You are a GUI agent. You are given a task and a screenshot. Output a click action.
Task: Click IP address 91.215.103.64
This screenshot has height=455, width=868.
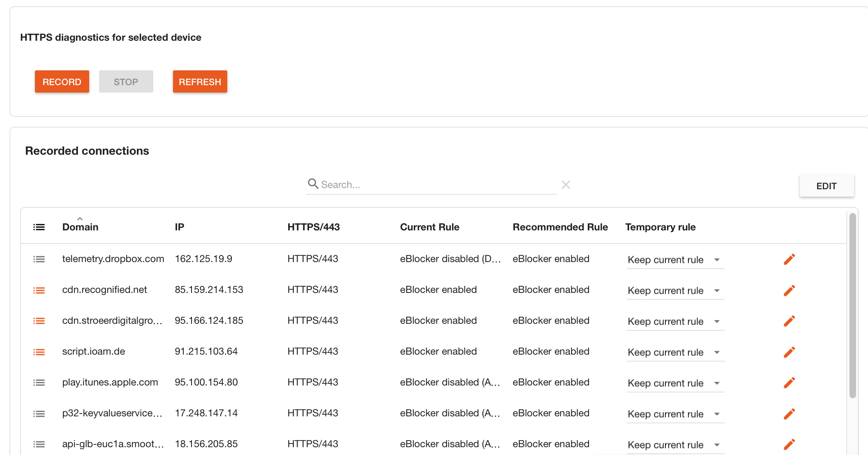206,351
